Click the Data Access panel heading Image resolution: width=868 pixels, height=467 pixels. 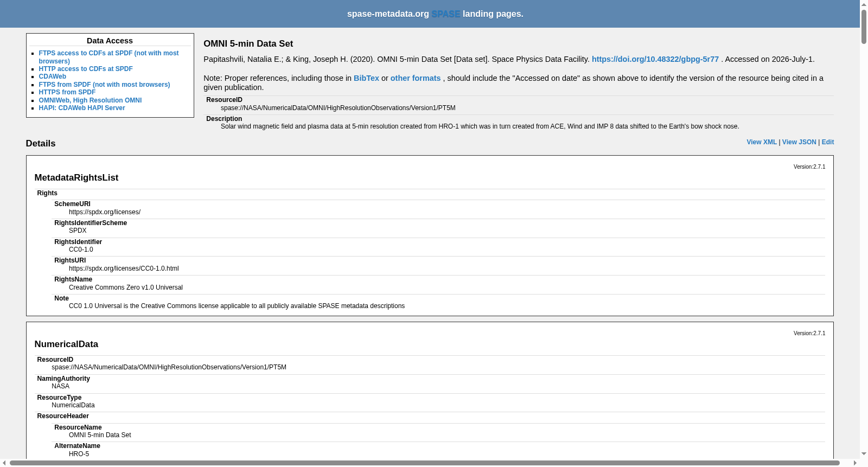point(110,41)
